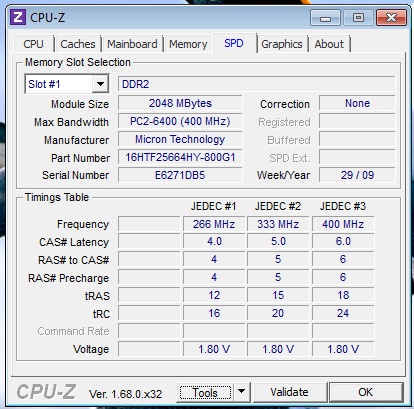Image resolution: width=414 pixels, height=409 pixels.
Task: Go to the Memory tab
Action: coord(188,44)
